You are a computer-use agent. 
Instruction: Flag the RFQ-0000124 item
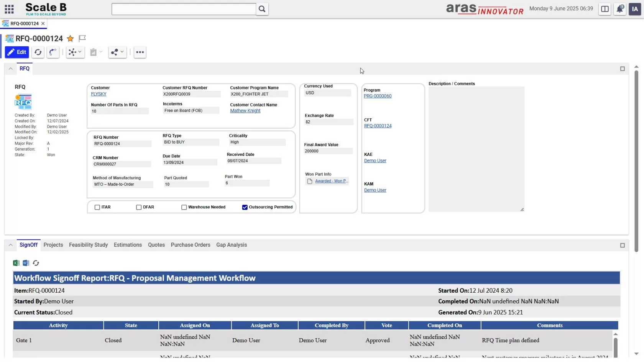click(82, 38)
